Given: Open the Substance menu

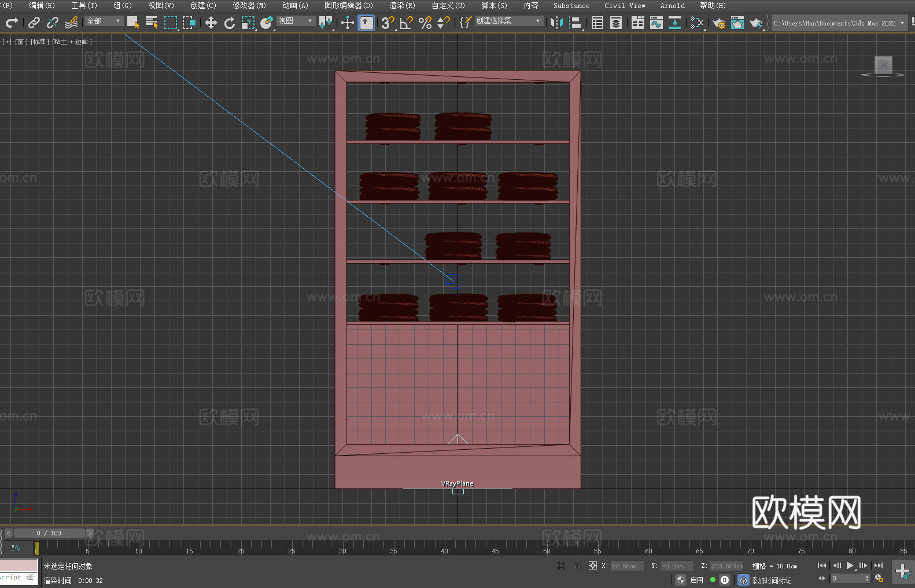Looking at the screenshot, I should [571, 5].
